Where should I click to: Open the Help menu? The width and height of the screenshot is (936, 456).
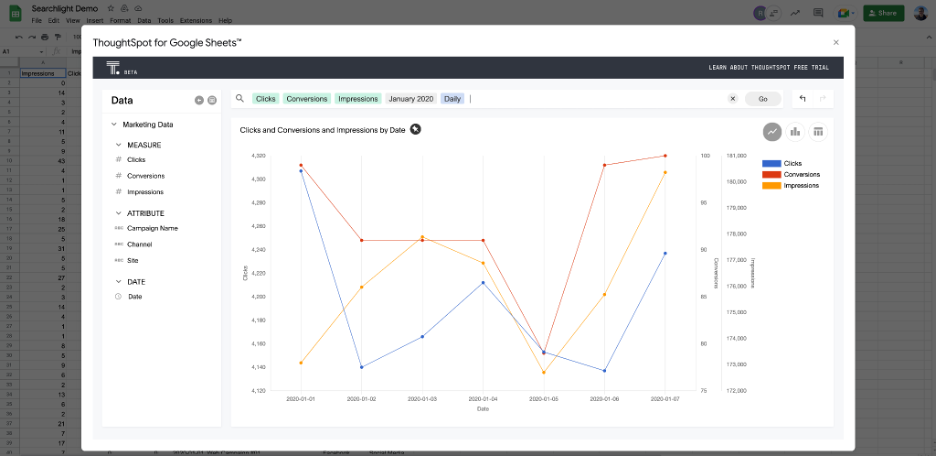coord(225,20)
